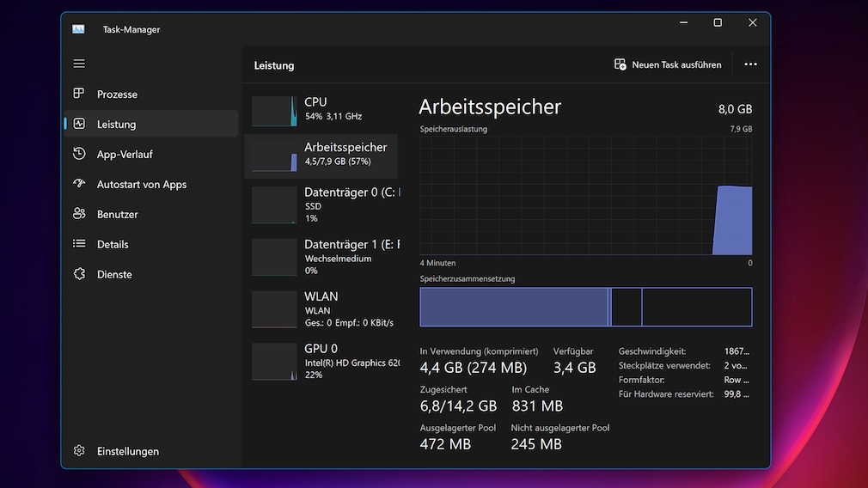868x488 pixels.
Task: Select the Autostart von Apps icon
Action: pyautogui.click(x=79, y=184)
